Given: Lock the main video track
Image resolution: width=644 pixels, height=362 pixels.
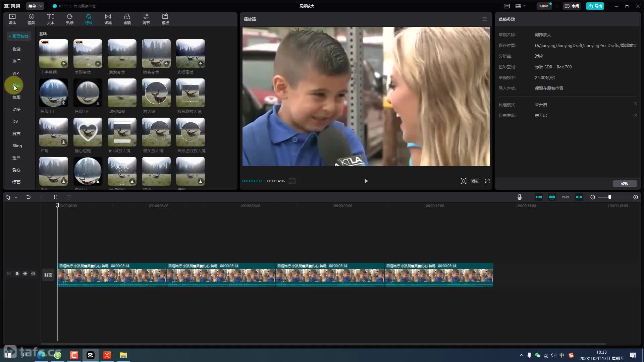Looking at the screenshot, I should click(17, 274).
